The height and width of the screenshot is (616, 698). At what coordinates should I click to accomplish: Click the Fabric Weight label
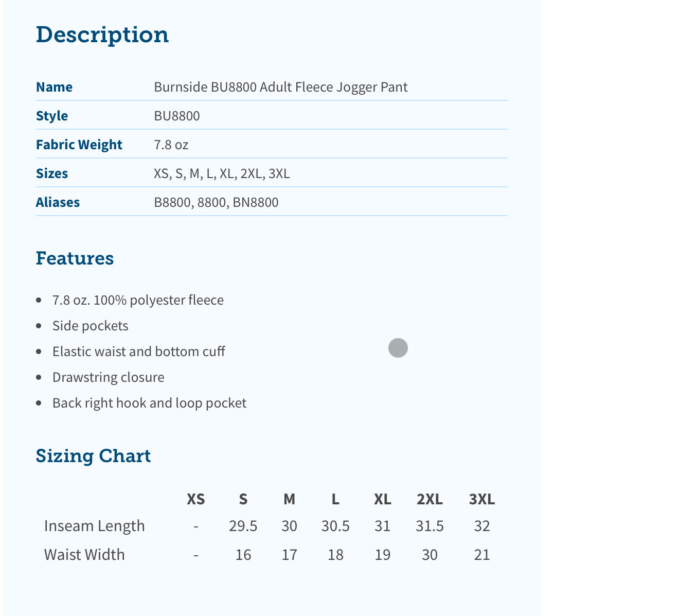[x=79, y=145]
